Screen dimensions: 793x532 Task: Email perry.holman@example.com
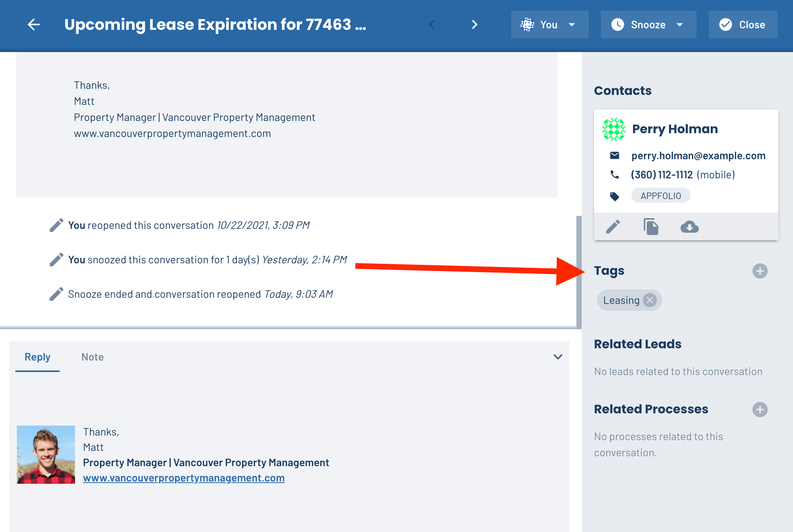pyautogui.click(x=698, y=156)
